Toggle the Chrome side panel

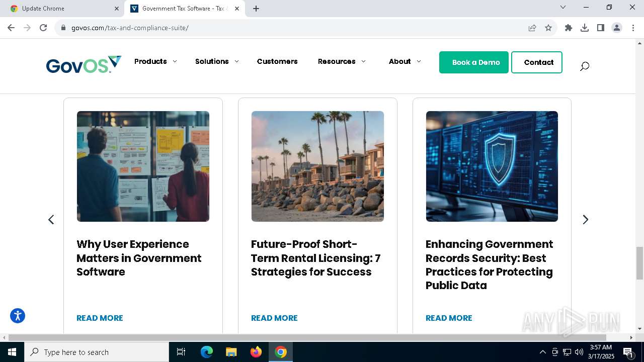coord(601,28)
